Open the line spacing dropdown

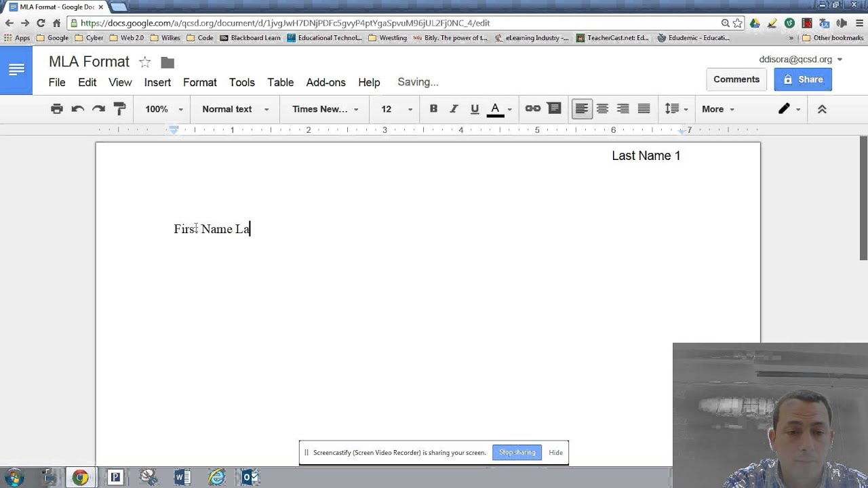676,109
